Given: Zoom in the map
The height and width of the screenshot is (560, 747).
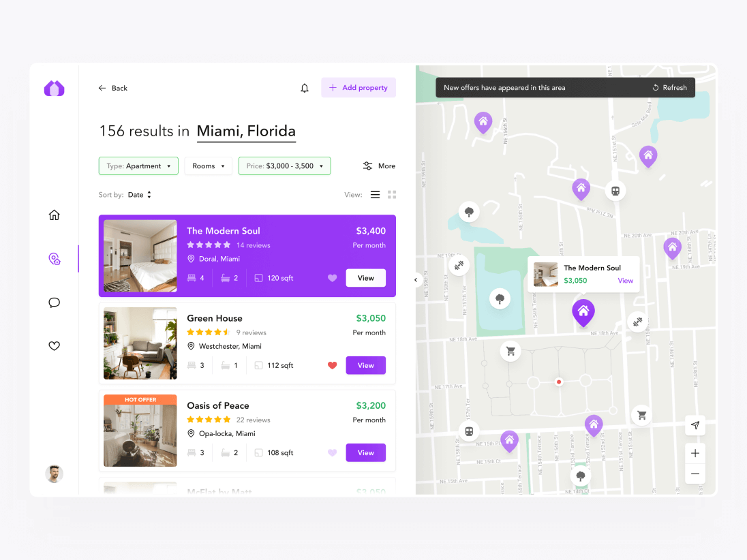Looking at the screenshot, I should [x=695, y=453].
